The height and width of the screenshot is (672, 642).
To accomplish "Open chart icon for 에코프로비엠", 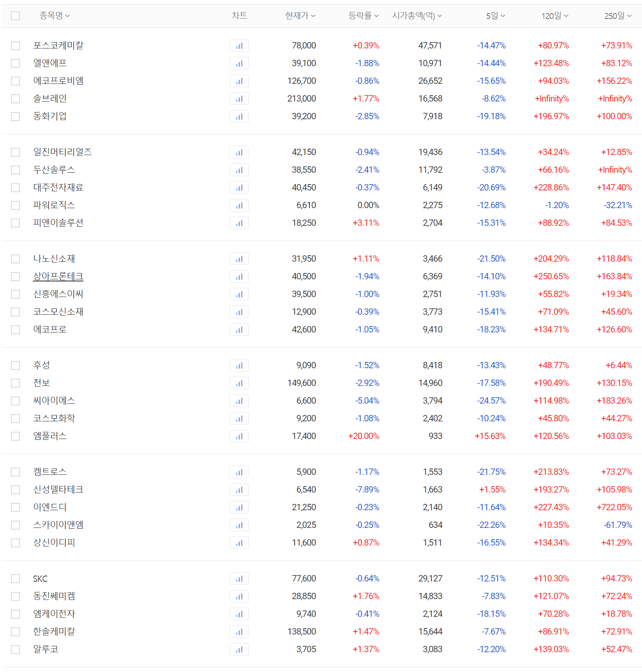I will pos(239,81).
